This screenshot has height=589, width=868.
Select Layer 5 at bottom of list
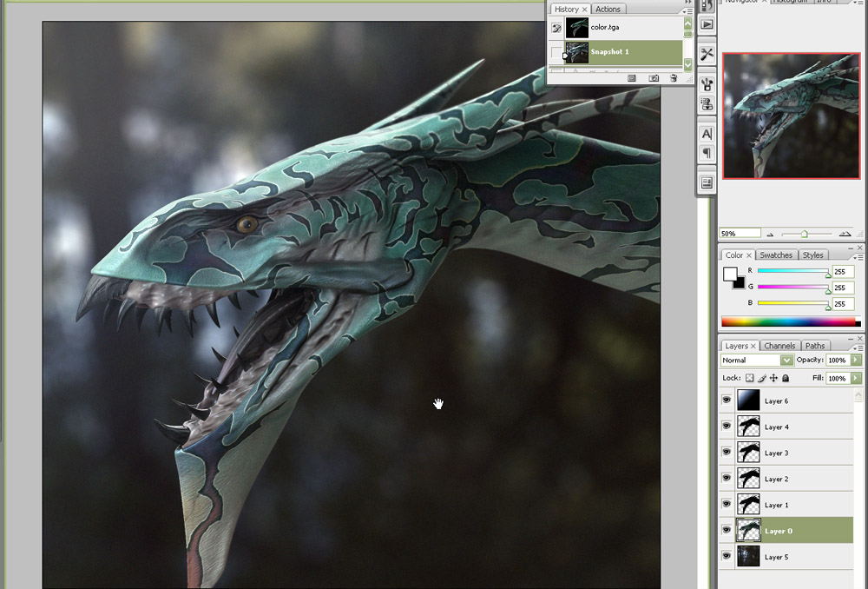pyautogui.click(x=794, y=557)
